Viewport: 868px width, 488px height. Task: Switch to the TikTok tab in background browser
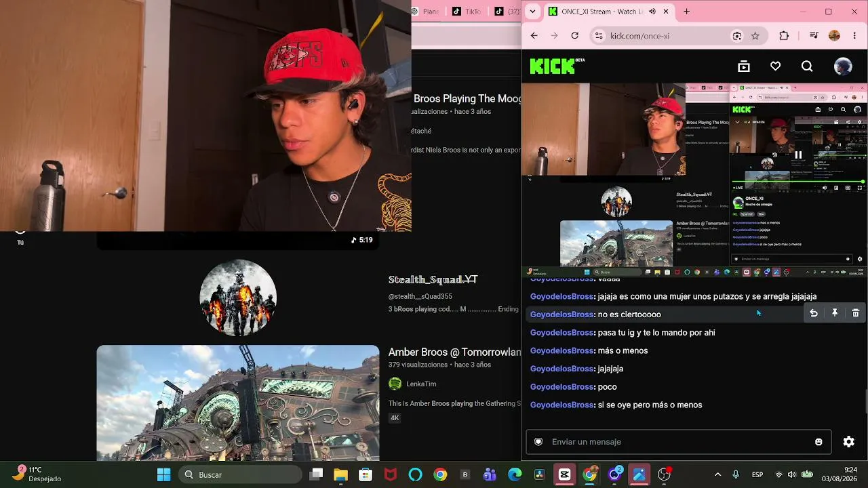coord(467,12)
